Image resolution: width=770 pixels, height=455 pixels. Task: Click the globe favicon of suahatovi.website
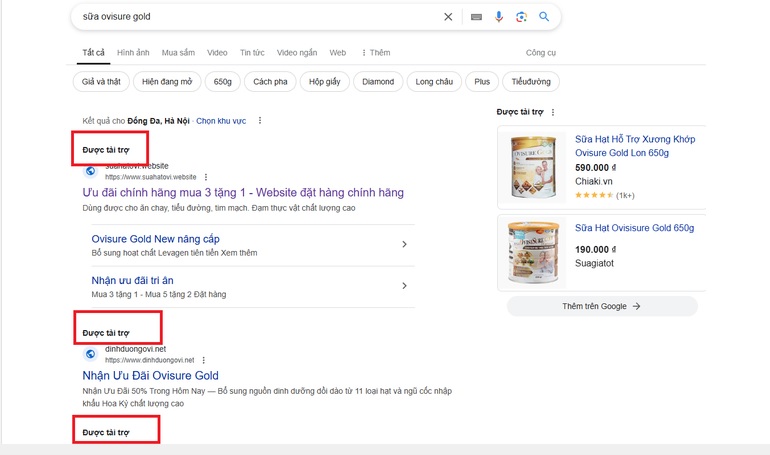pos(90,171)
